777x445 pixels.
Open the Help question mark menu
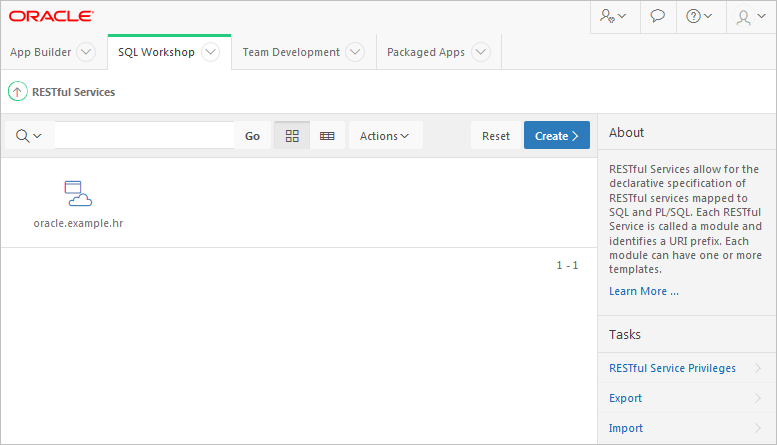[700, 17]
